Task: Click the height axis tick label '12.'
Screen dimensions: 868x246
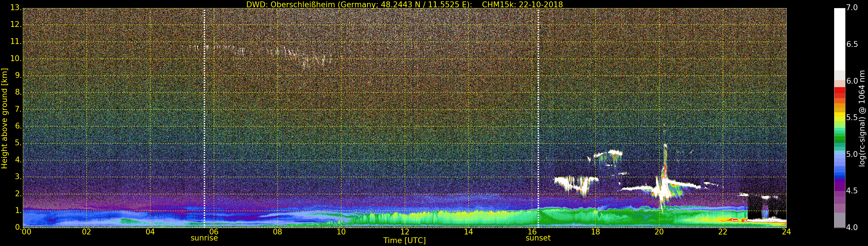Action: pyautogui.click(x=16, y=25)
